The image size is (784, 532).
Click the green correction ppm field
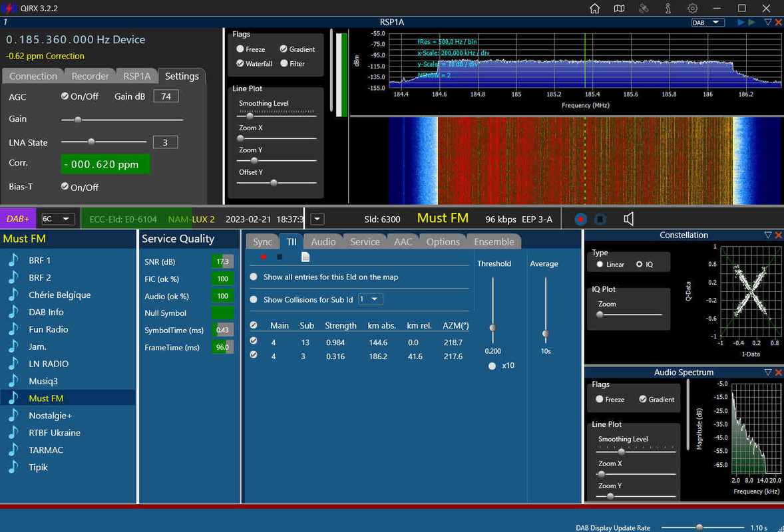[105, 164]
